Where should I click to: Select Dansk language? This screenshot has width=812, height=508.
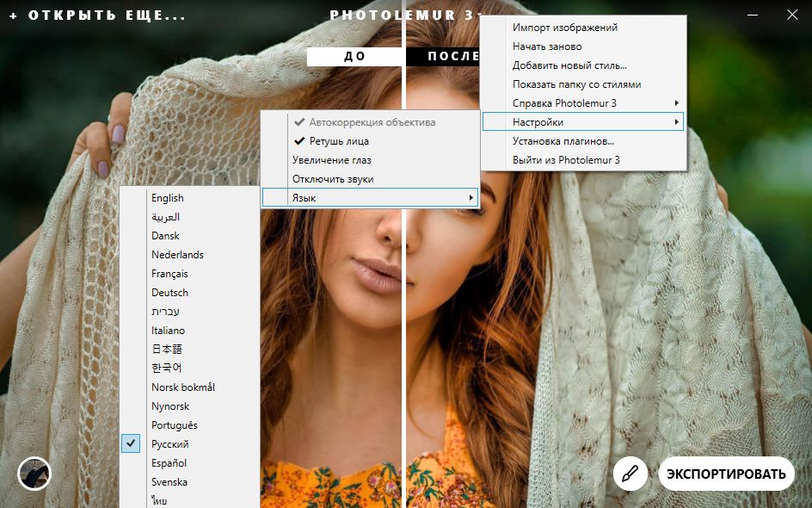189,236
